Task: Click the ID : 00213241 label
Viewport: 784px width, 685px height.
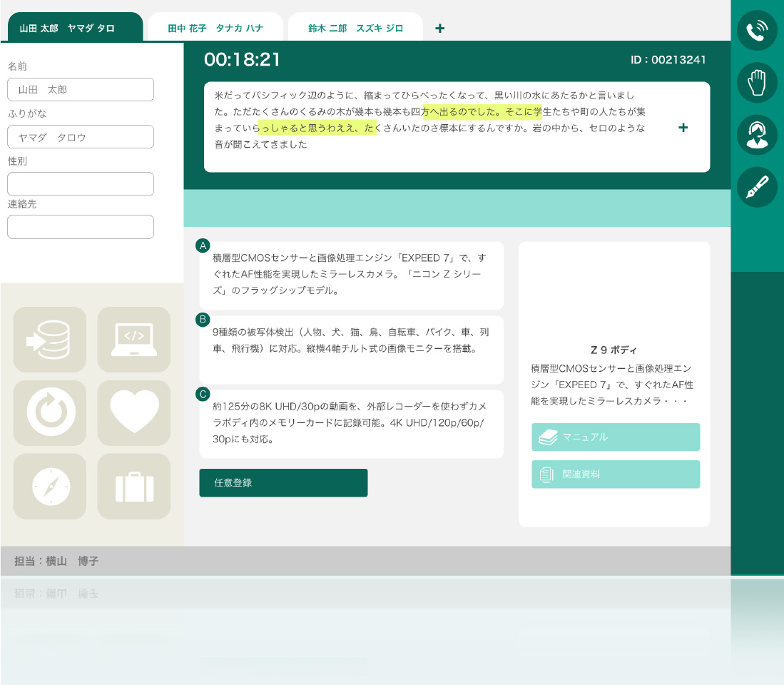Action: tap(668, 60)
